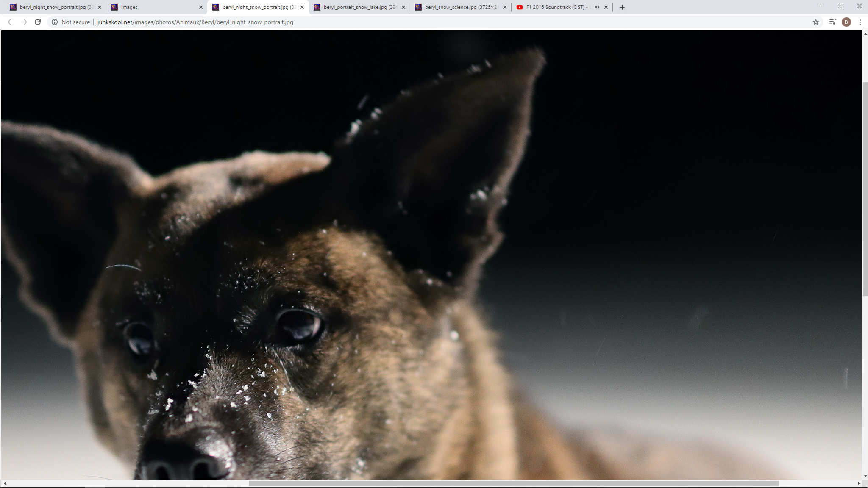Image resolution: width=868 pixels, height=488 pixels.
Task: Open the Chrome three-dot menu
Action: click(x=860, y=22)
